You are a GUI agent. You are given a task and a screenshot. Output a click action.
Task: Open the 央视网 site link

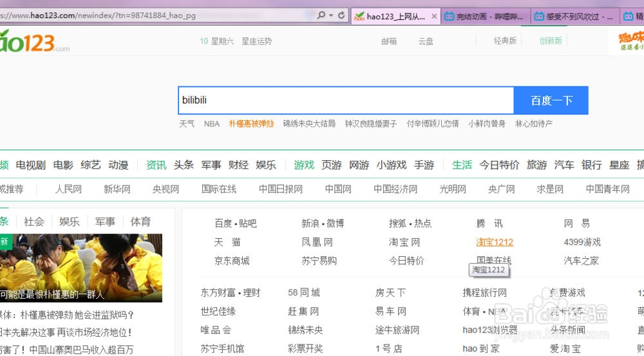[x=166, y=189]
